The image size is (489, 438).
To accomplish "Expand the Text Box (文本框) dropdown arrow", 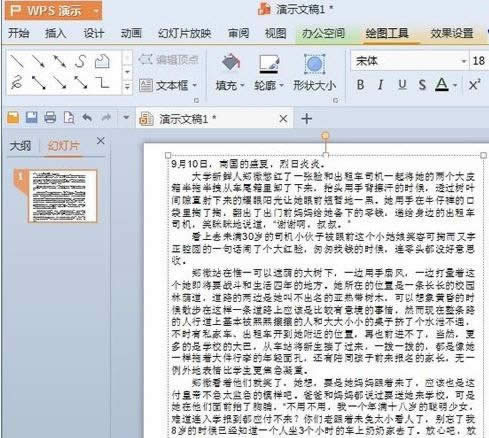I will 194,86.
